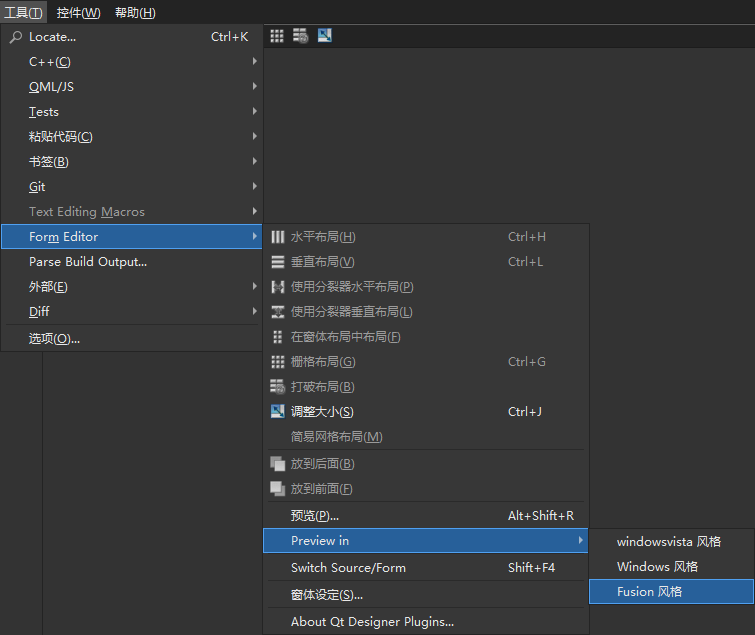Screen dimensions: 755x635
Task: Select the C++ menu entry
Action: [x=131, y=62]
